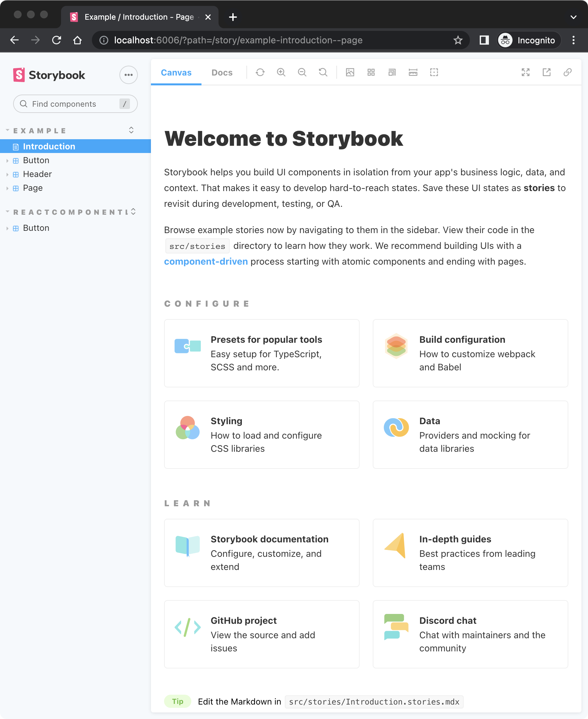Open the Storybook documentation card

coord(262,553)
